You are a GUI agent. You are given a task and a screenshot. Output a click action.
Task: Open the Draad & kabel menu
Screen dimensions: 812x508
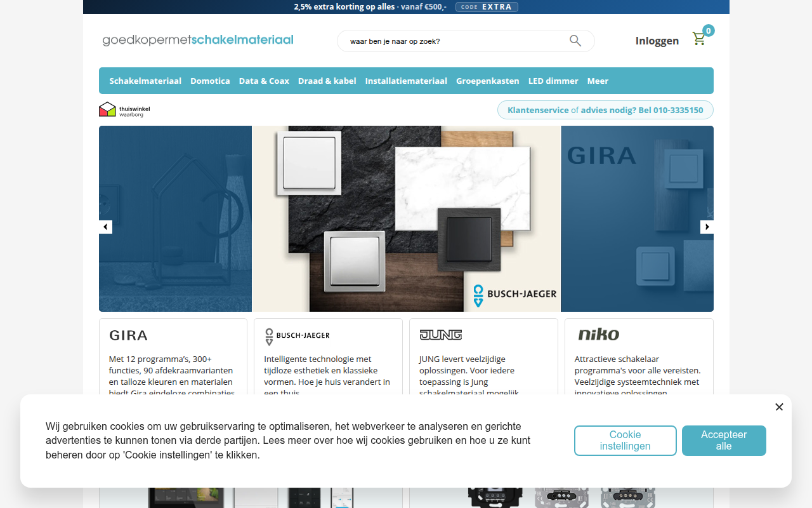(327, 81)
